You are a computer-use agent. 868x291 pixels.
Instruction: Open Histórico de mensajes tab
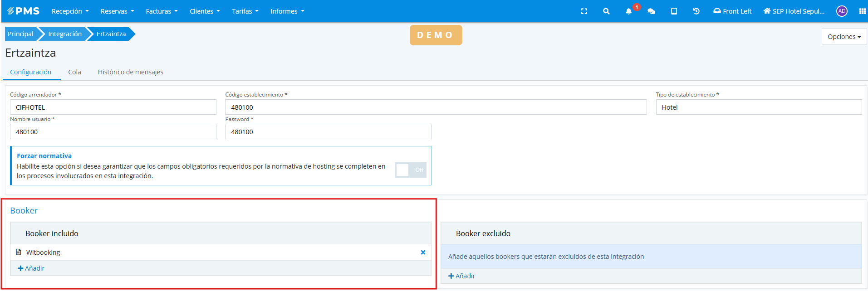tap(130, 72)
